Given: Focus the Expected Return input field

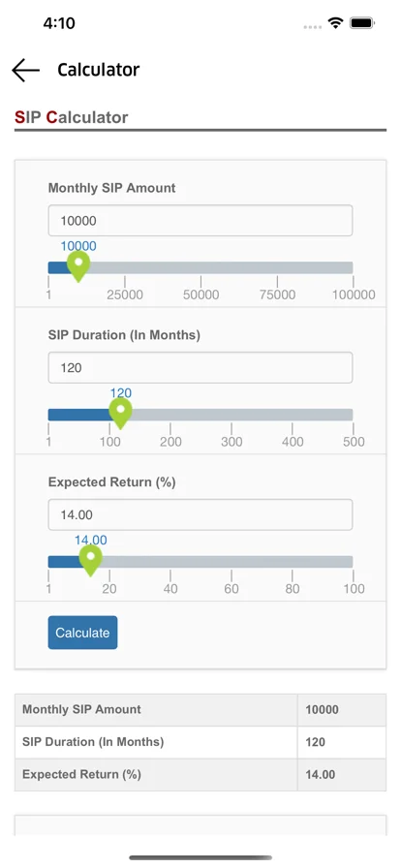Looking at the screenshot, I should (200, 514).
